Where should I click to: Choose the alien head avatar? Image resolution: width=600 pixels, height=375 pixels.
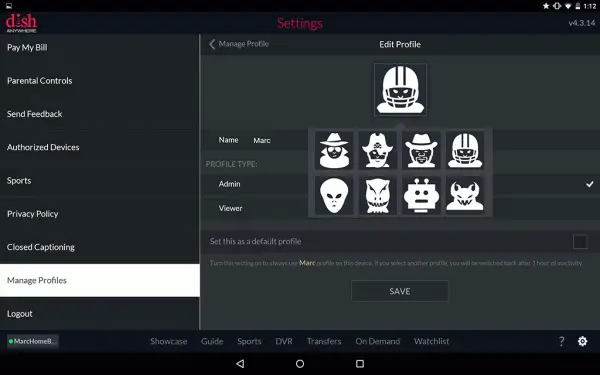click(x=334, y=196)
